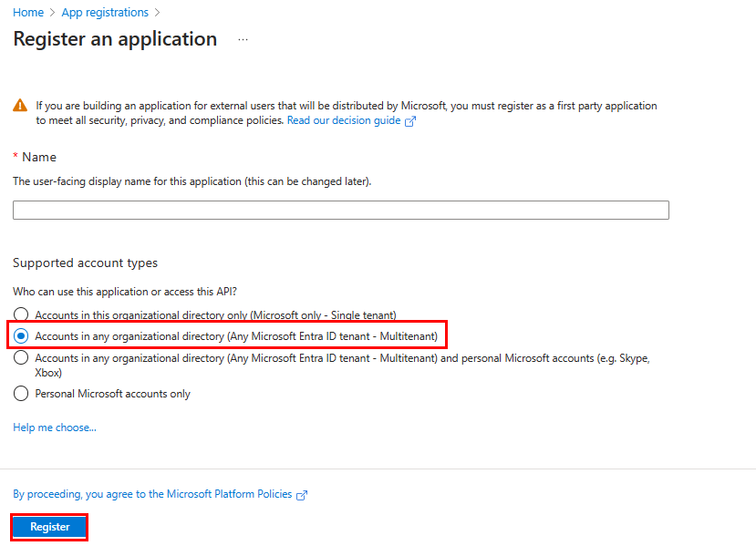This screenshot has height=546, width=756.
Task: Click the first party application warning banner
Action: click(337, 112)
